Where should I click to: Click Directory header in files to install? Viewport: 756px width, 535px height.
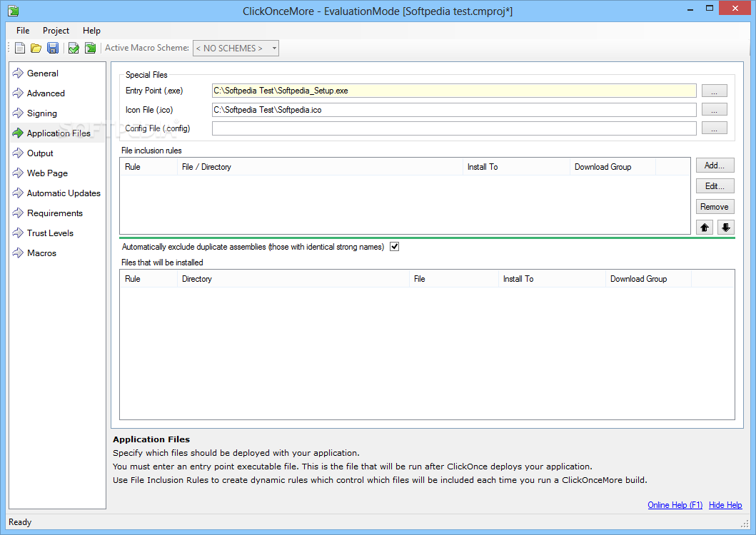point(293,279)
